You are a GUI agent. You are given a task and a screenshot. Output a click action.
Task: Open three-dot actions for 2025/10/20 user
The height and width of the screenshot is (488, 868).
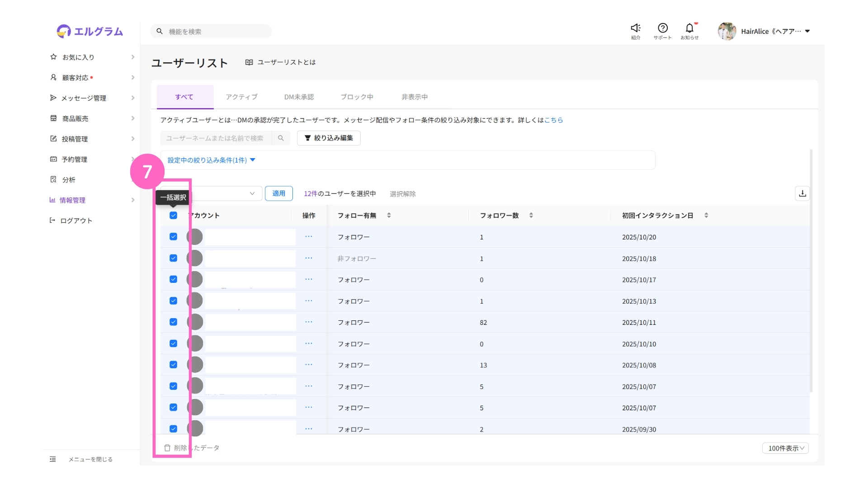(309, 237)
